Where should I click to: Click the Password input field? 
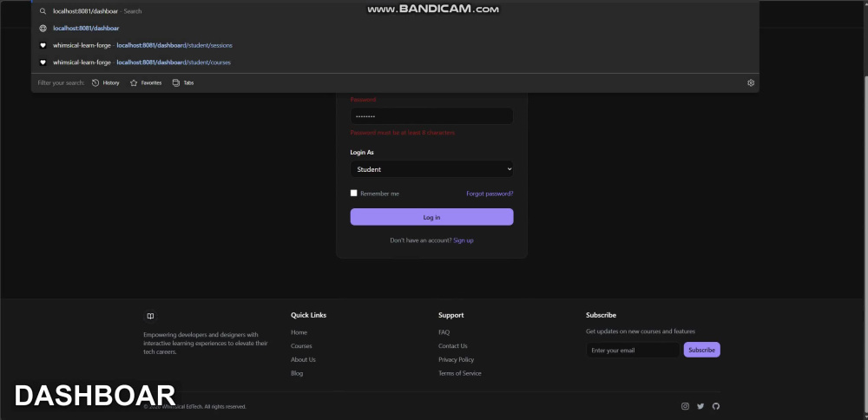(x=431, y=116)
